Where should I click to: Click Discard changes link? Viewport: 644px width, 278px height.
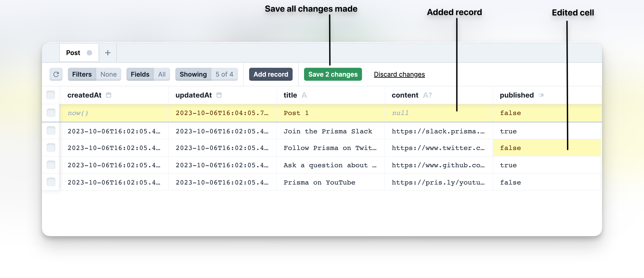(x=399, y=74)
